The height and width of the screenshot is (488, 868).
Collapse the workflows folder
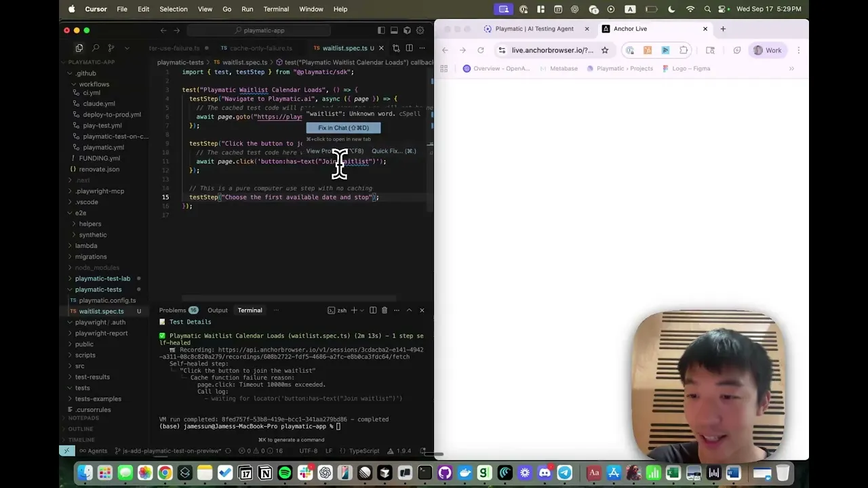click(94, 84)
